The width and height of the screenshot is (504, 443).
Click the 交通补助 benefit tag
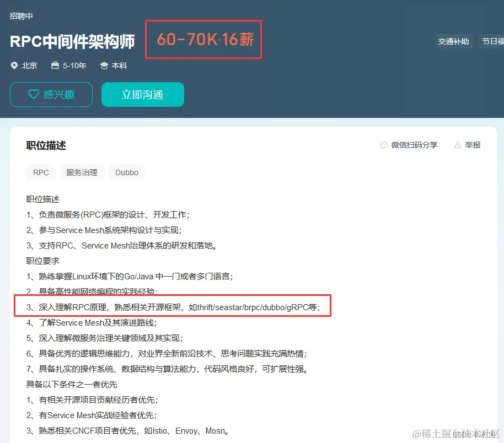pos(453,41)
